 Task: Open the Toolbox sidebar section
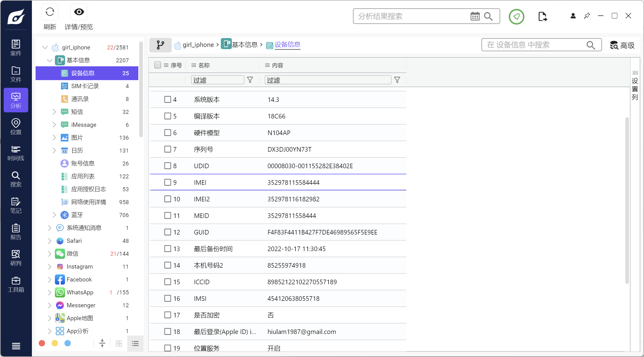(x=16, y=284)
